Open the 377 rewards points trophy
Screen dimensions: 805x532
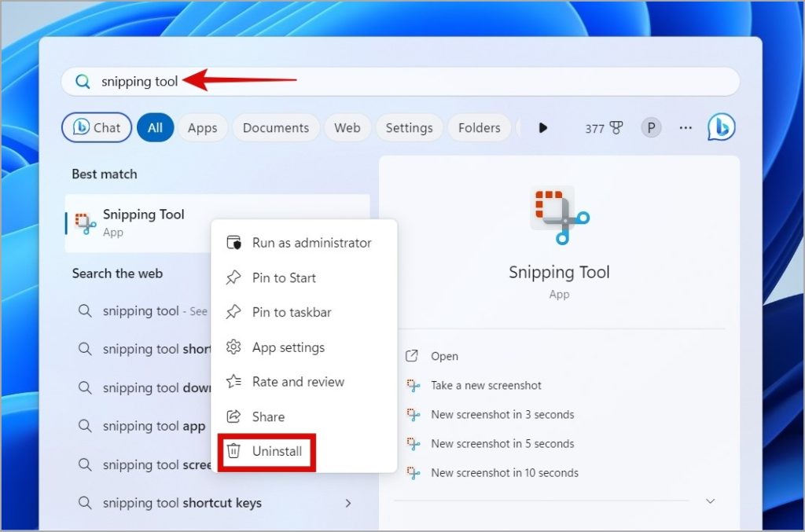tap(604, 128)
